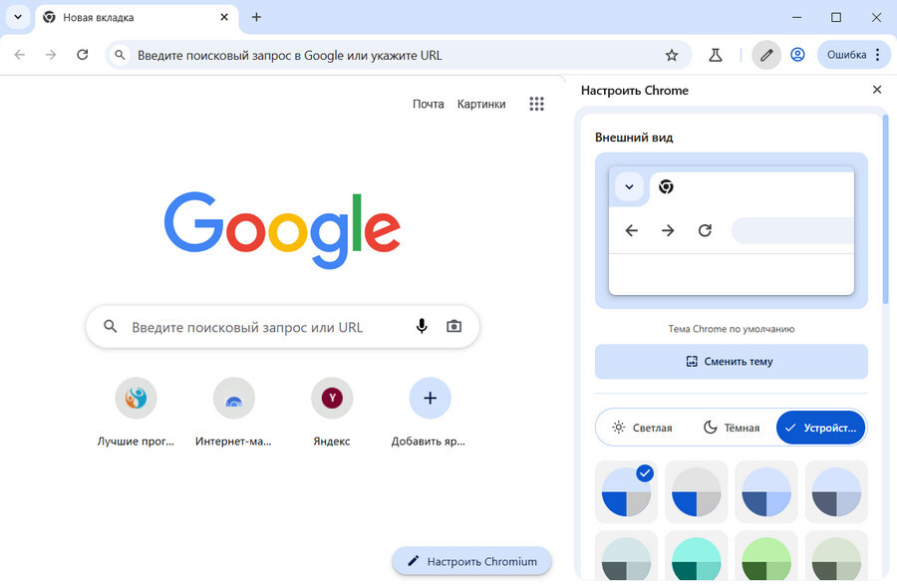Toggle the Customize Chrome pencil icon in toolbar
The width and height of the screenshot is (897, 588).
click(x=766, y=55)
